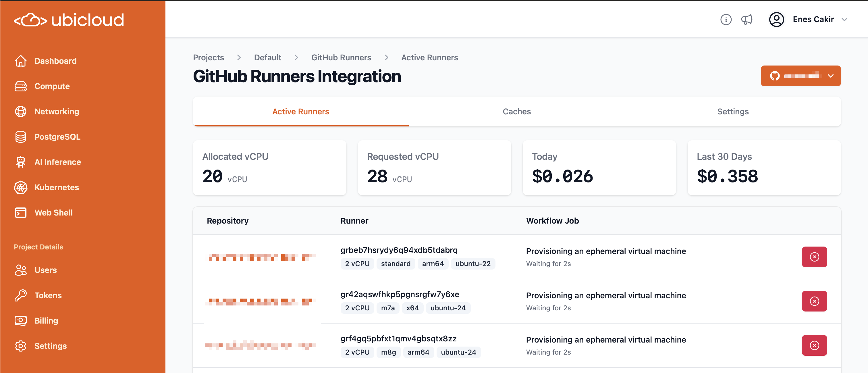868x373 pixels.
Task: Open Tokens under Project Details
Action: (48, 295)
